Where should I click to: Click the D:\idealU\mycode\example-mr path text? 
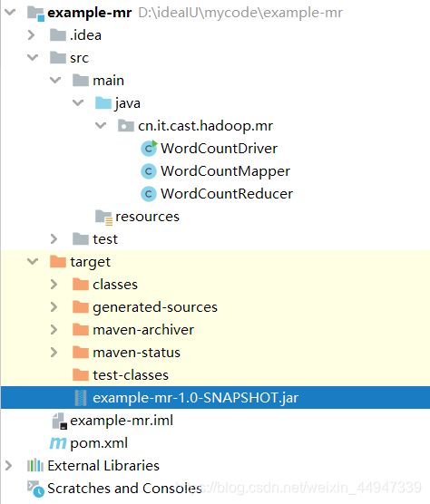coord(240,14)
